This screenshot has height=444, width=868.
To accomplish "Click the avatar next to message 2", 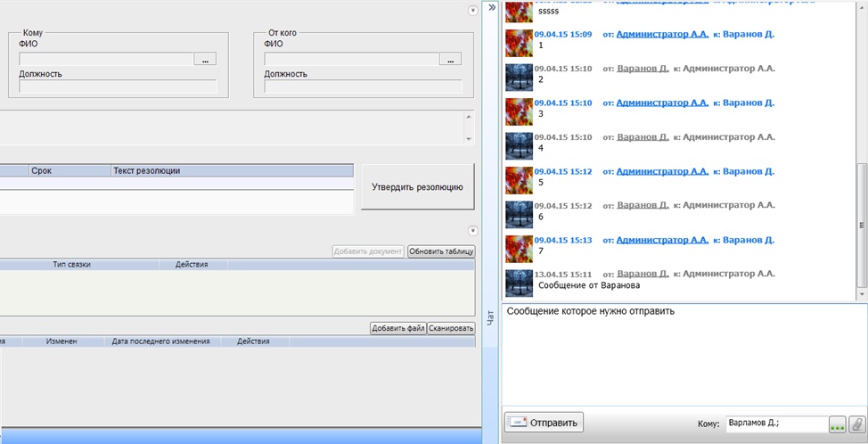I will [519, 78].
